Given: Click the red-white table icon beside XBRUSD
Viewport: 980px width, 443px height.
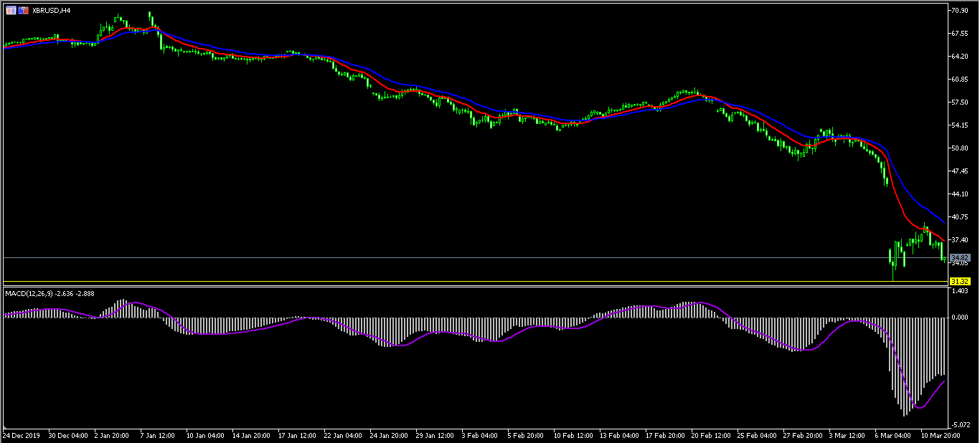Looking at the screenshot, I should 10,11.
